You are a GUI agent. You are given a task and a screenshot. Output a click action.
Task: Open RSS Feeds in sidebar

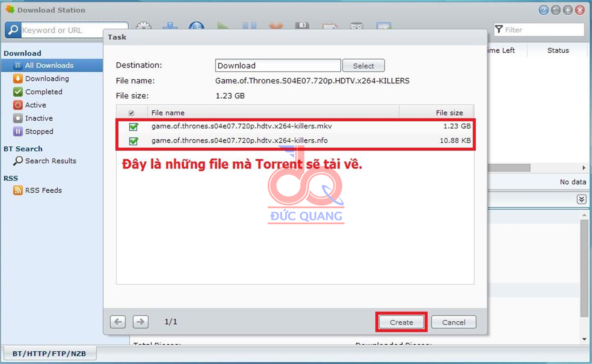tap(43, 190)
